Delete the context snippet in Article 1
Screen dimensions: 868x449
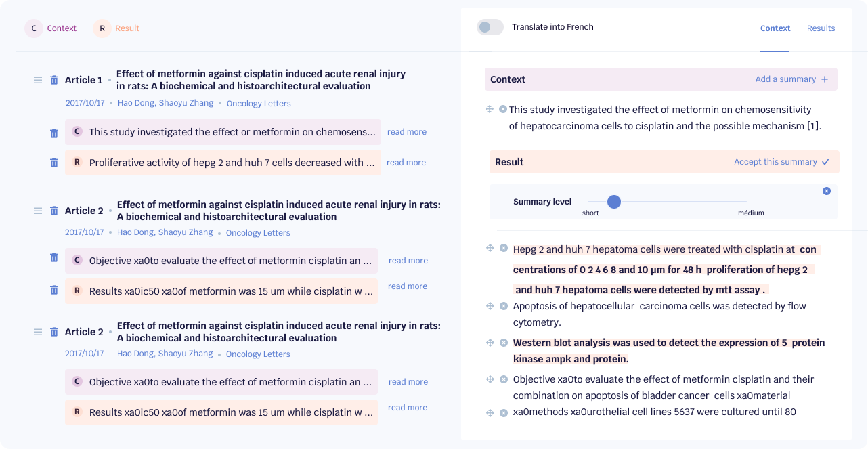(54, 133)
